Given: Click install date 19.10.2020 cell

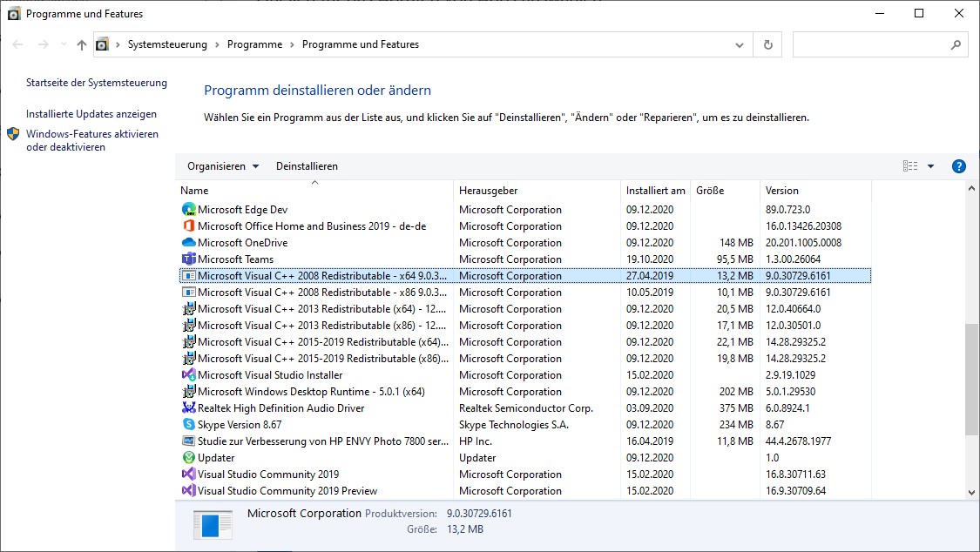Looking at the screenshot, I should pyautogui.click(x=649, y=259).
